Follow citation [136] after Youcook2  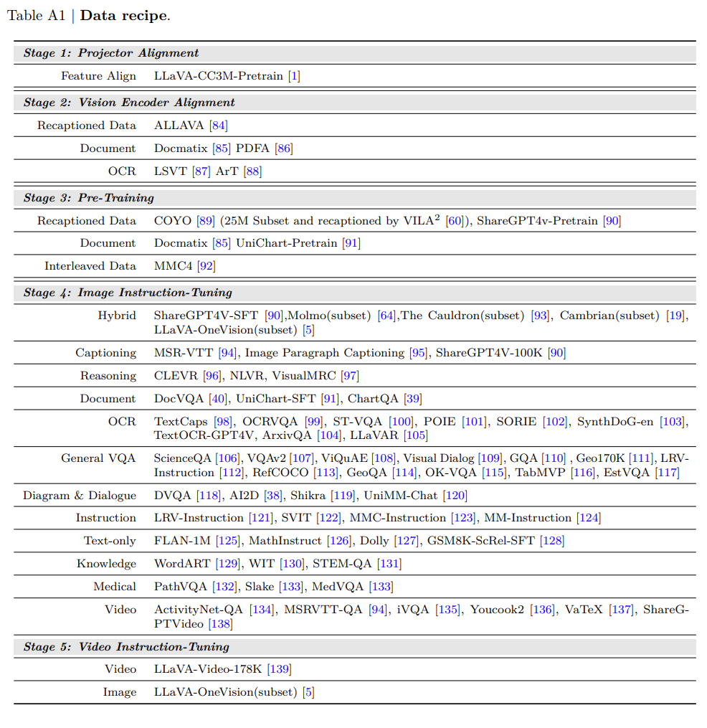pos(543,610)
